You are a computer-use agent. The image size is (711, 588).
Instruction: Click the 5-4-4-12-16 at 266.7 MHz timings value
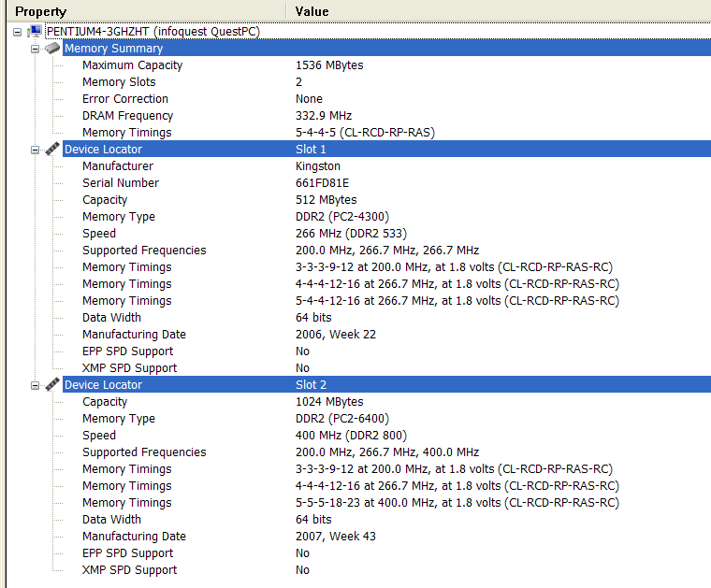point(457,301)
